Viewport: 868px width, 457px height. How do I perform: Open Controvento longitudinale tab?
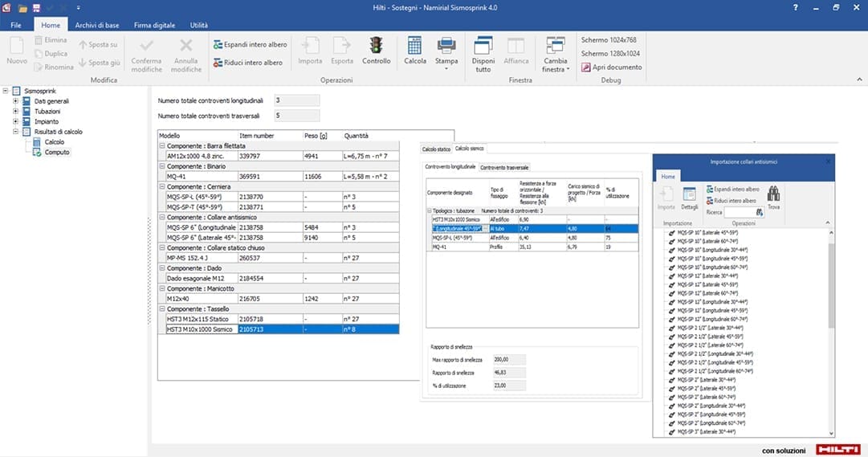(450, 167)
